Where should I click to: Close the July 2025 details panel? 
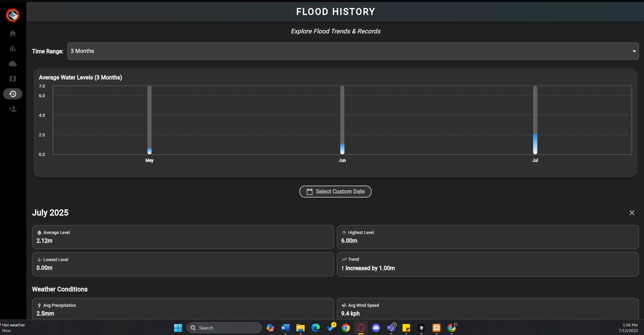(x=632, y=213)
